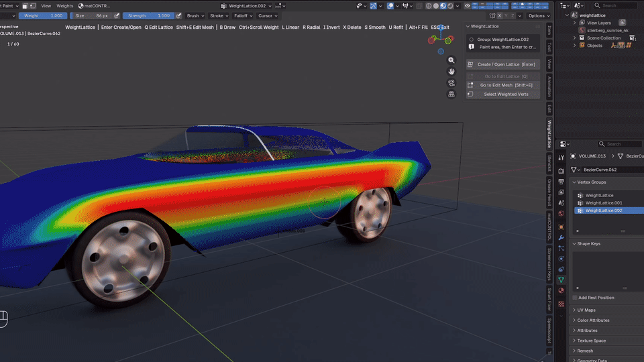Image resolution: width=644 pixels, height=362 pixels.
Task: Open the World properties tab icon
Action: click(x=561, y=213)
